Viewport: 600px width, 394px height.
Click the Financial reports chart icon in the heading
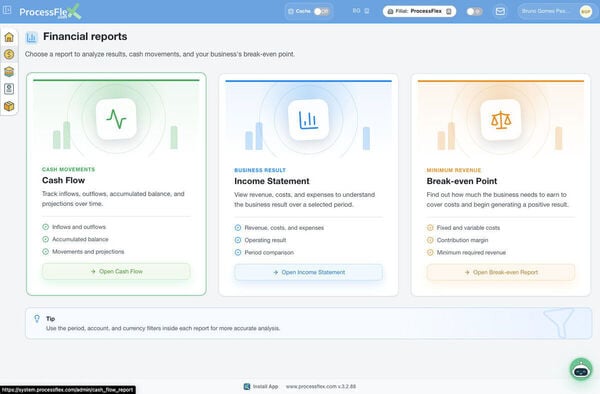click(31, 37)
